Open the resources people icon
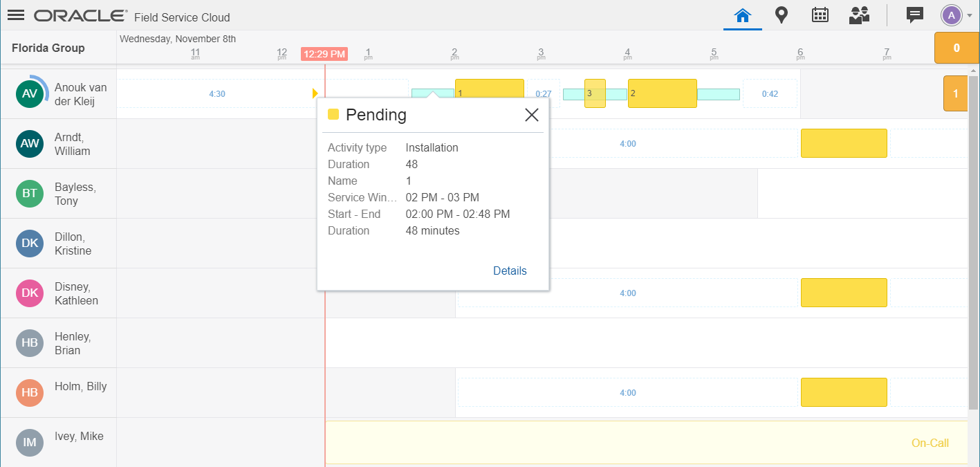This screenshot has height=467, width=980. pyautogui.click(x=859, y=15)
